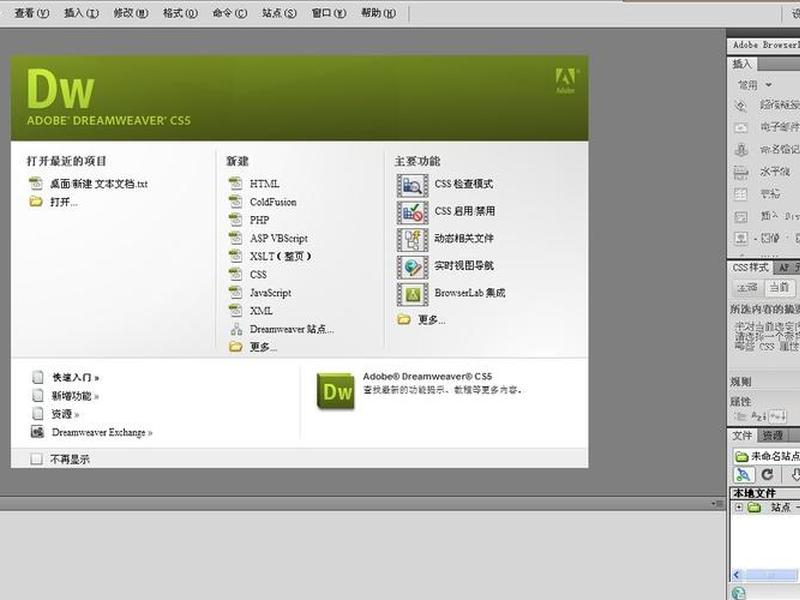Click the horizontal rule (水平线) icon
The height and width of the screenshot is (600, 800).
pos(741,172)
